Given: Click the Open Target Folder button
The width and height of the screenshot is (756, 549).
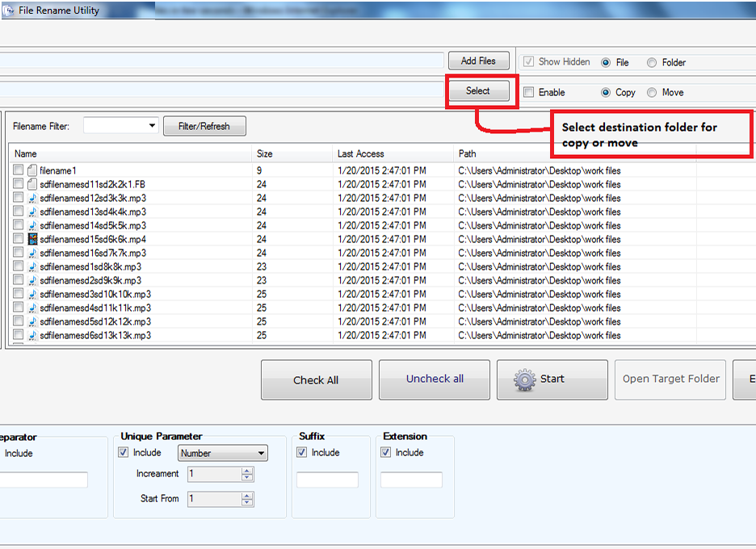Looking at the screenshot, I should click(x=670, y=379).
